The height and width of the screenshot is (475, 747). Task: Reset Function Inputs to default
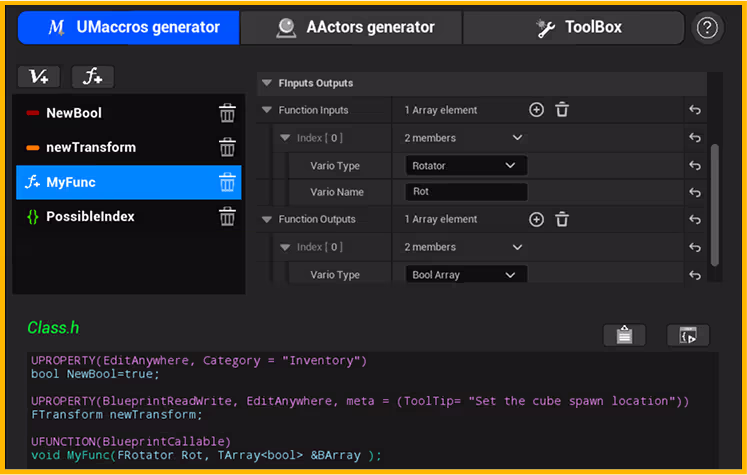click(x=695, y=110)
